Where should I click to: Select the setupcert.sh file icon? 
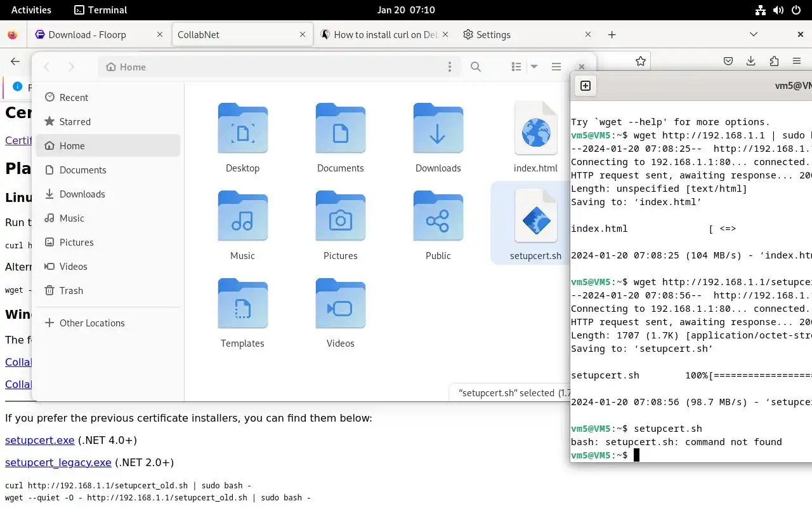click(535, 217)
